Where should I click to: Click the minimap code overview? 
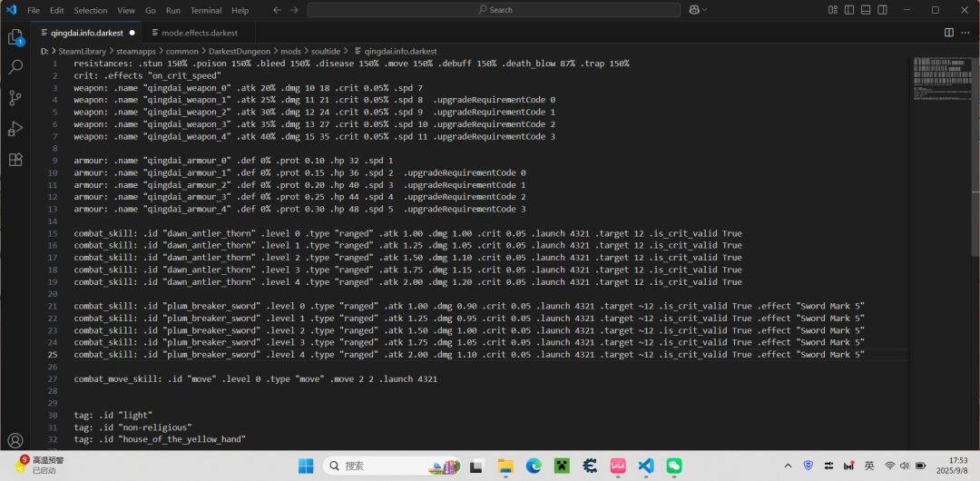coord(942,79)
